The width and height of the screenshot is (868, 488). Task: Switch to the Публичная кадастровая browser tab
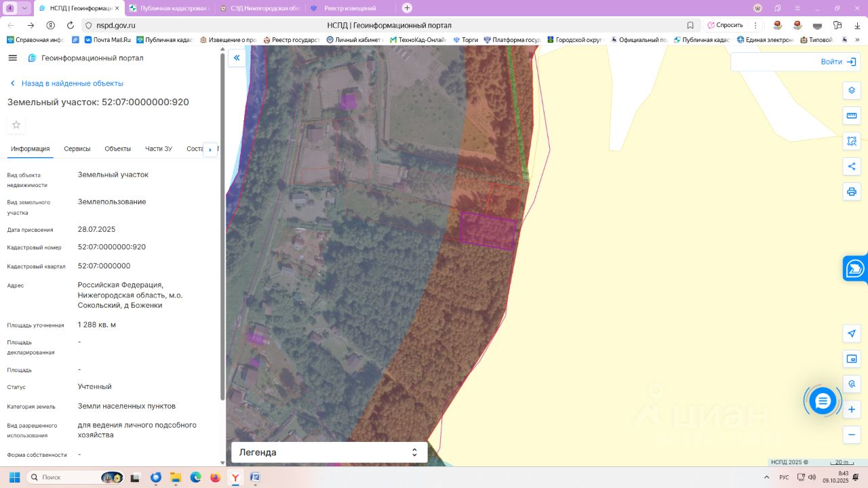pos(170,8)
